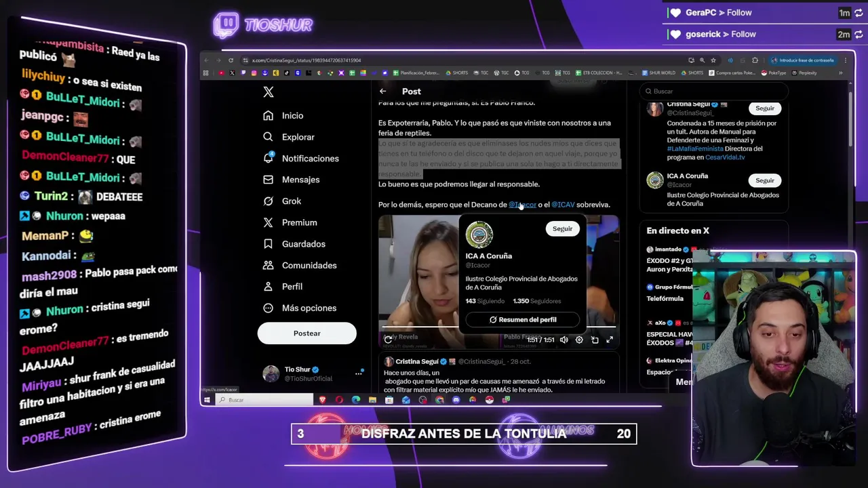Toggle picture-in-picture on video
Image resolution: width=868 pixels, height=488 pixels.
click(x=595, y=340)
